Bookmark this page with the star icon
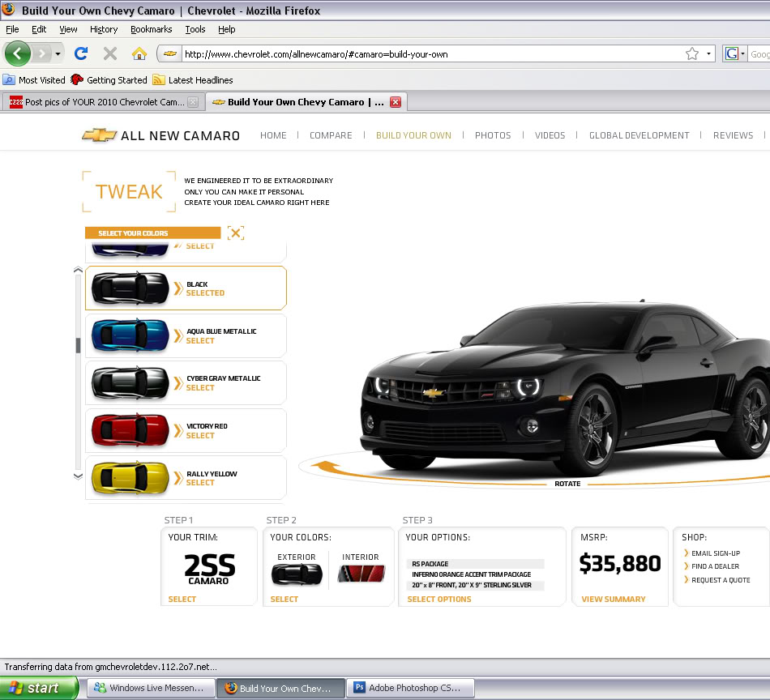770x700 pixels. coord(692,53)
